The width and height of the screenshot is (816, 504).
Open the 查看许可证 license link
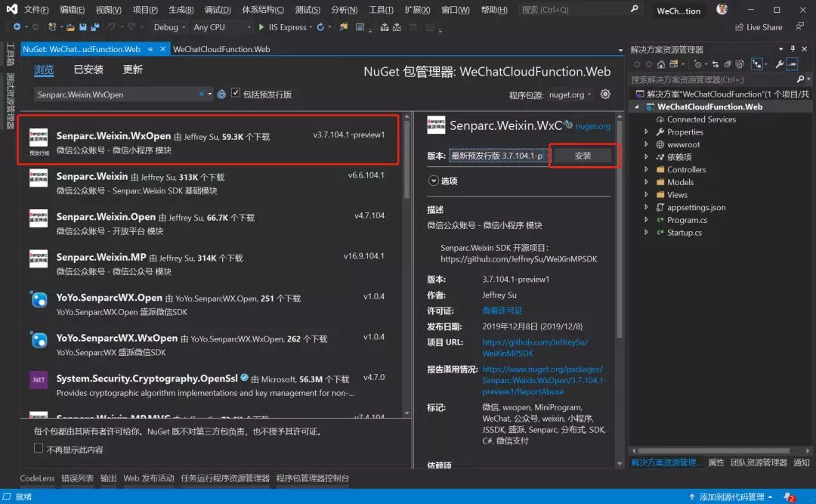pos(502,311)
